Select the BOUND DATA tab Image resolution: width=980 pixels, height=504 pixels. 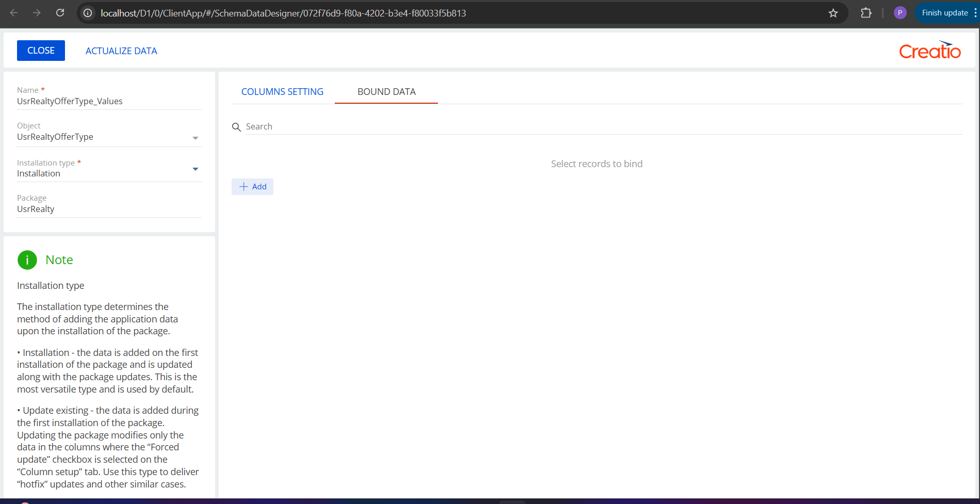click(386, 92)
